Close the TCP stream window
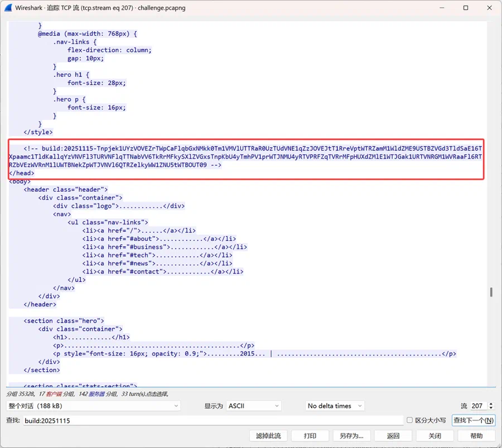This screenshot has height=448, width=502. 489,8
